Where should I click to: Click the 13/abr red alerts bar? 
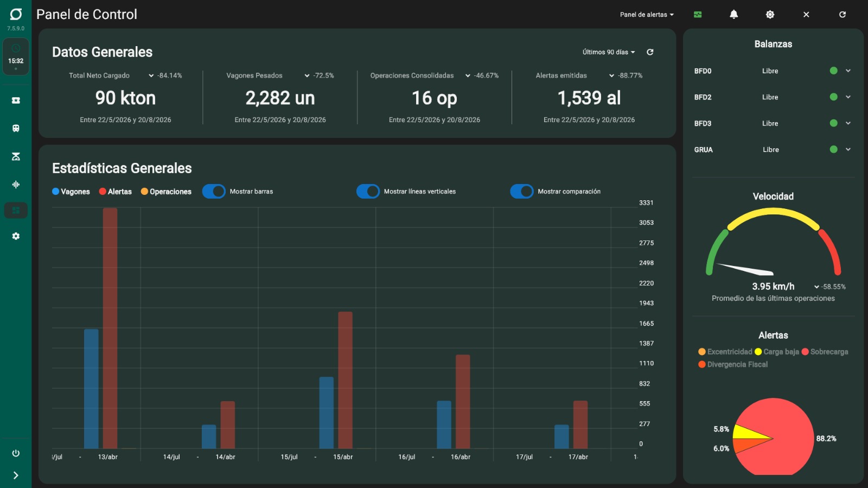pyautogui.click(x=110, y=328)
